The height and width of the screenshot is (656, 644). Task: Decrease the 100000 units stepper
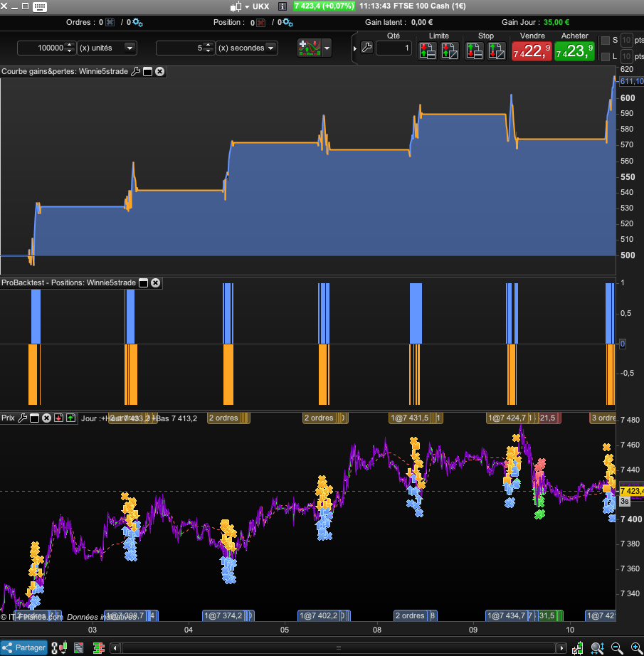click(x=70, y=51)
